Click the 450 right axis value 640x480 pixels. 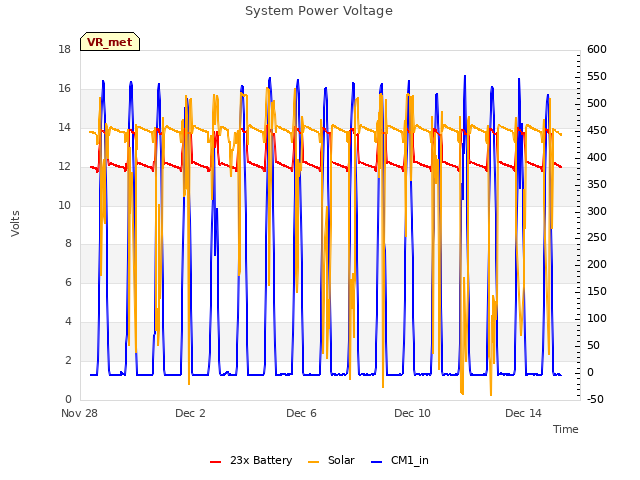(x=597, y=130)
